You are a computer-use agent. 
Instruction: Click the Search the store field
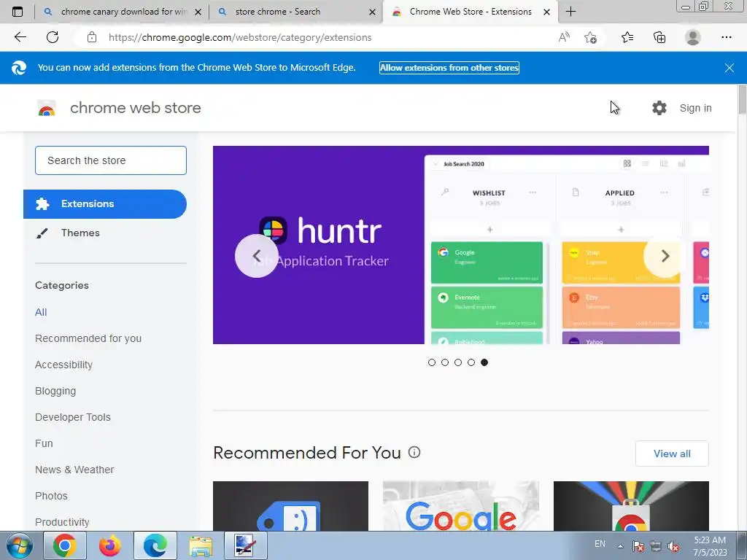pyautogui.click(x=111, y=160)
